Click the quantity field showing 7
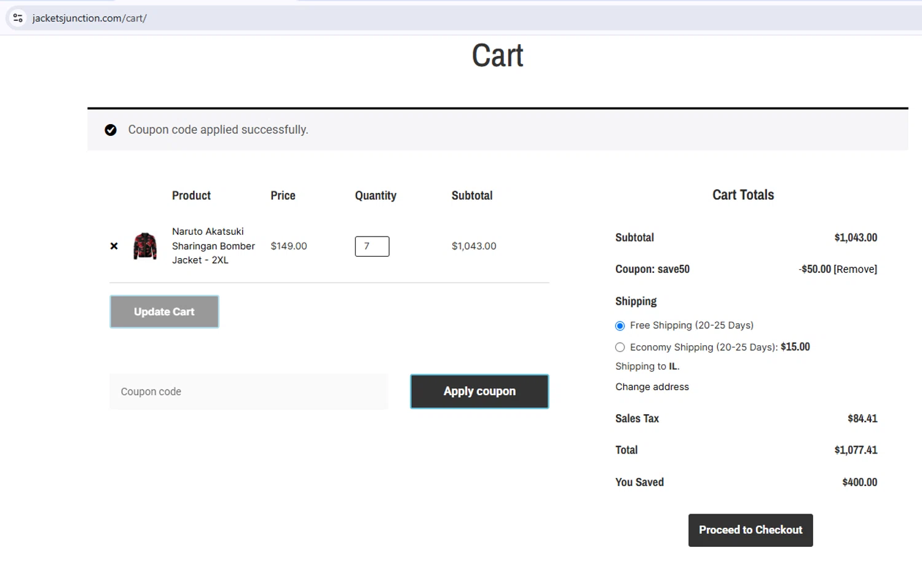 pos(372,246)
